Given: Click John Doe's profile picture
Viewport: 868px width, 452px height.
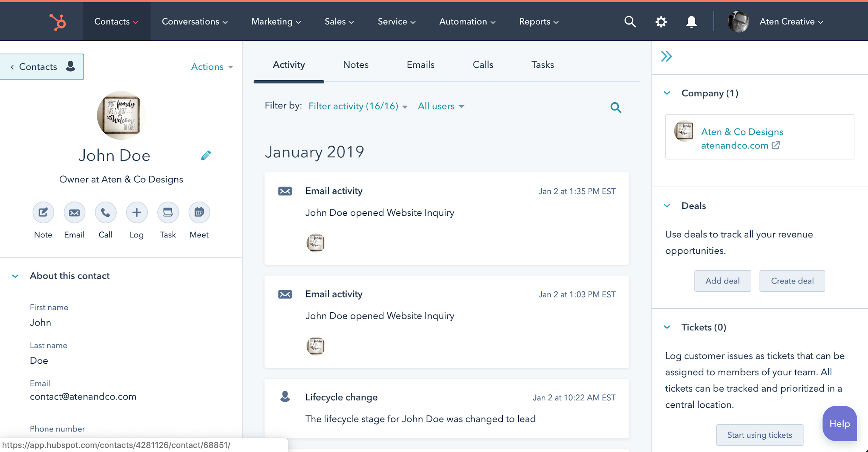Looking at the screenshot, I should pyautogui.click(x=121, y=115).
